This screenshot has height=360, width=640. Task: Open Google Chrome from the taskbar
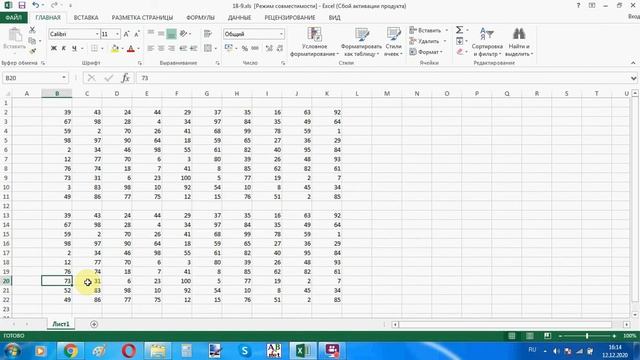[70, 351]
